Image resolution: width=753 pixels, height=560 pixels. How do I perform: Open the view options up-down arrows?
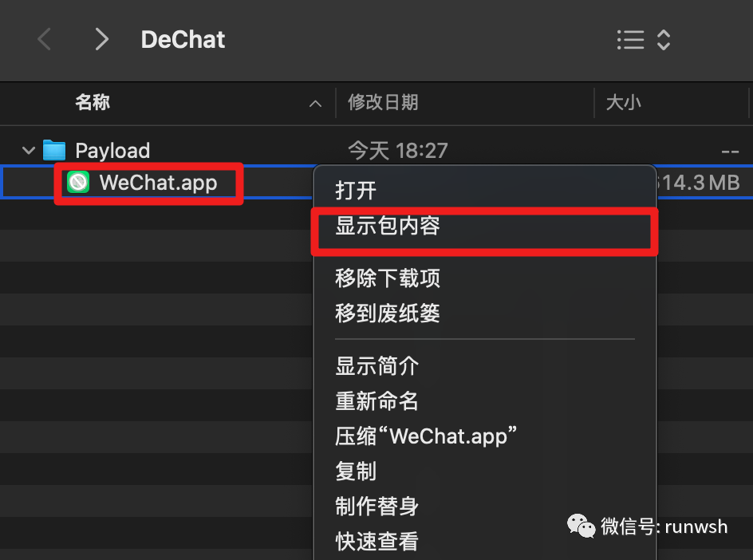pos(664,39)
